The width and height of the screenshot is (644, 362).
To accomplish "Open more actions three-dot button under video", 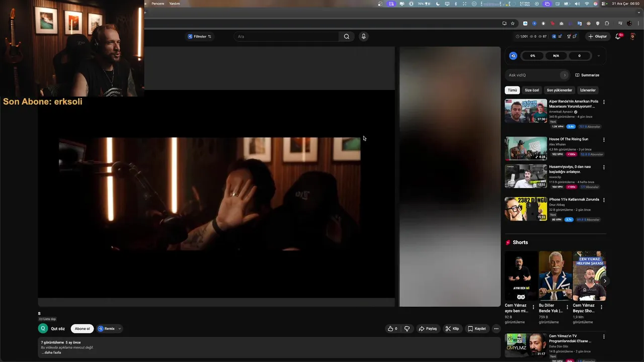I will (496, 328).
